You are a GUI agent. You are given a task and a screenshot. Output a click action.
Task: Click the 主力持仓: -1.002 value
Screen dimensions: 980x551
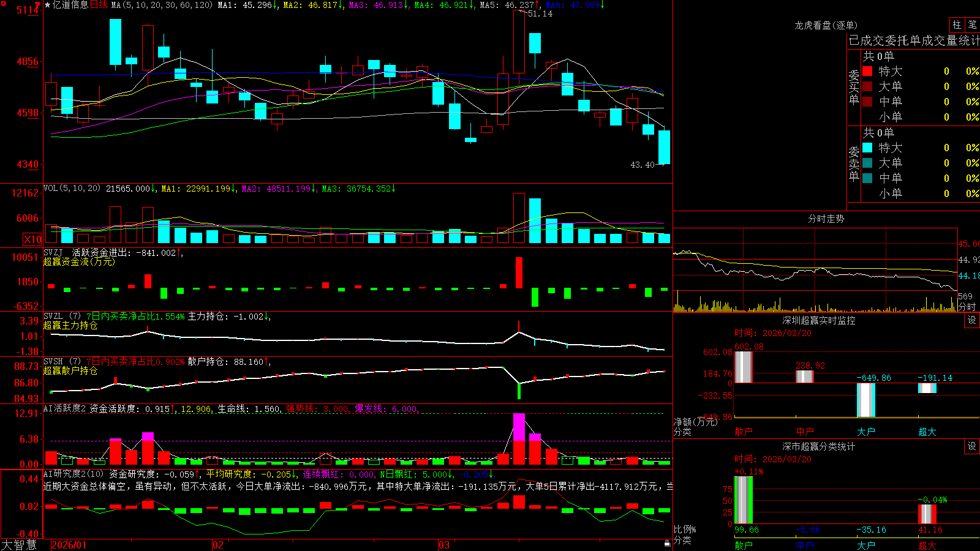click(228, 317)
